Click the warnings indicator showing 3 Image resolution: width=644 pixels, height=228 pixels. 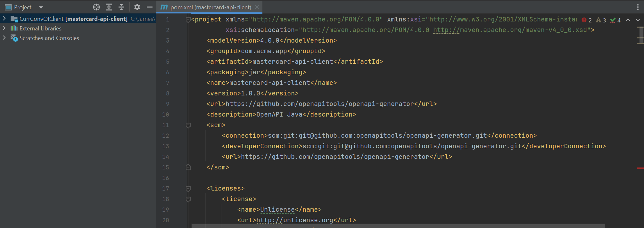pos(601,20)
